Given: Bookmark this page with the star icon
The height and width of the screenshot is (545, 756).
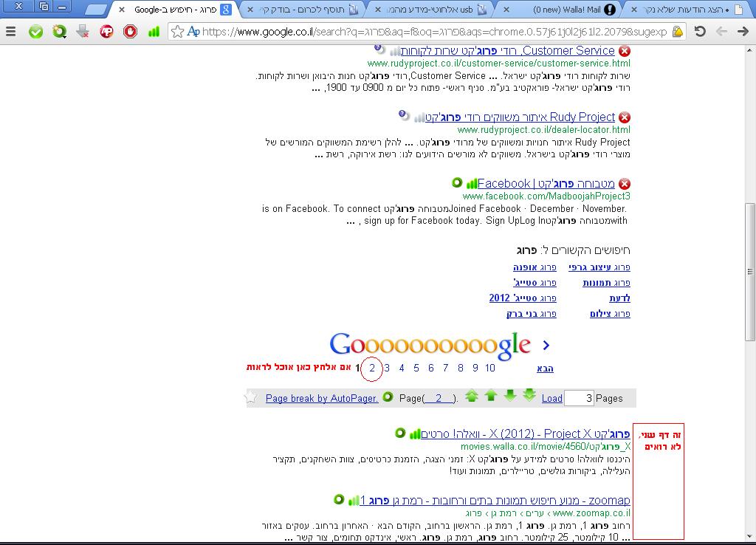Looking at the screenshot, I should 177,32.
